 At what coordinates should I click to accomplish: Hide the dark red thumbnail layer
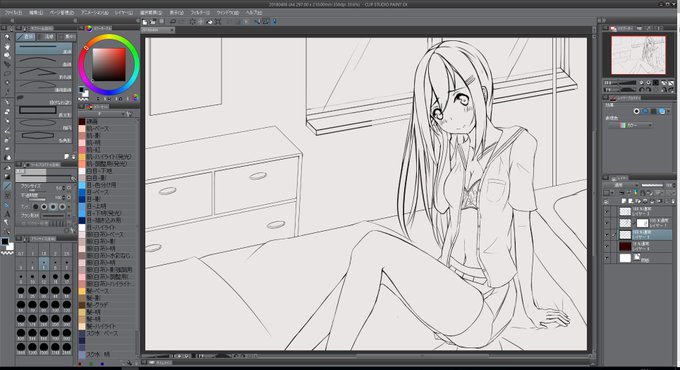click(607, 246)
